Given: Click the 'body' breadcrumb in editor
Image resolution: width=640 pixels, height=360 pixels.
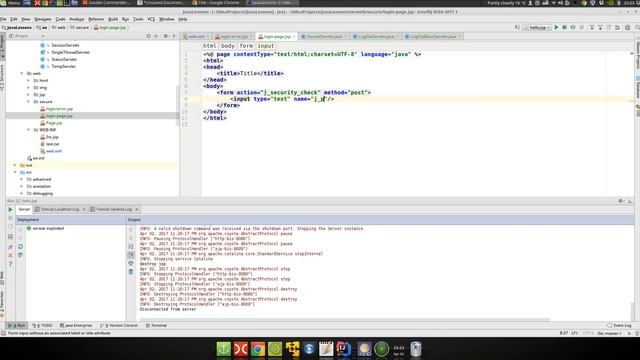Looking at the screenshot, I should pos(228,46).
